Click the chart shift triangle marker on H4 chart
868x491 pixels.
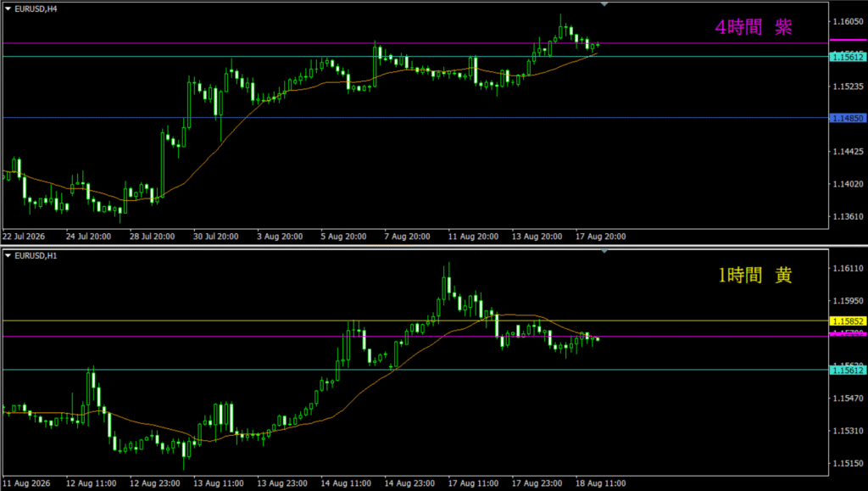pyautogui.click(x=604, y=4)
